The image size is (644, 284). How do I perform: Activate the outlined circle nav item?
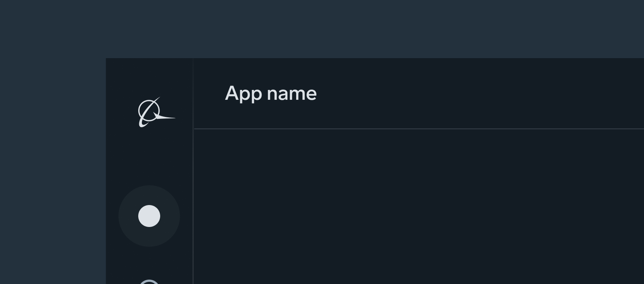[x=149, y=282]
